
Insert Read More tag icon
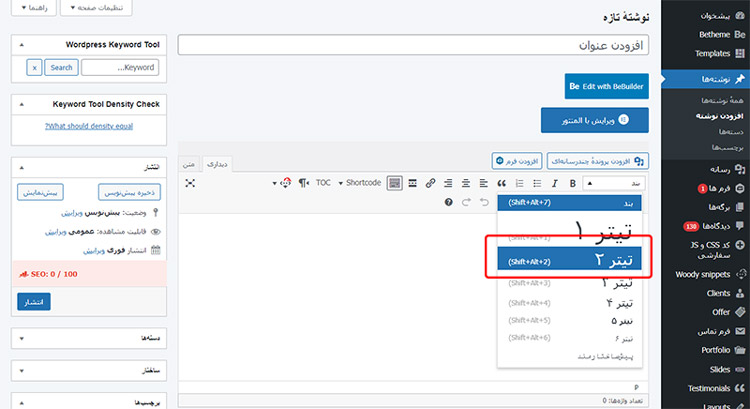[412, 183]
